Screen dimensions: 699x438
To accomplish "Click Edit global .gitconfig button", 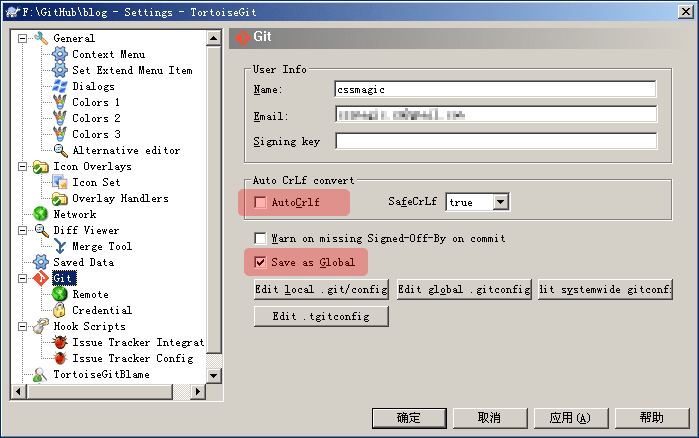I will pos(464,290).
